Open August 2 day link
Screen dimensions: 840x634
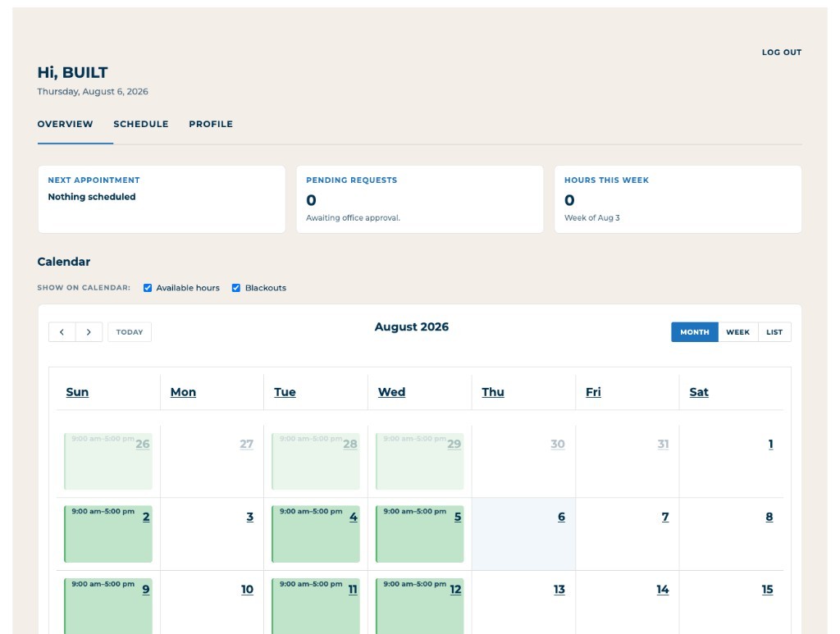[146, 517]
